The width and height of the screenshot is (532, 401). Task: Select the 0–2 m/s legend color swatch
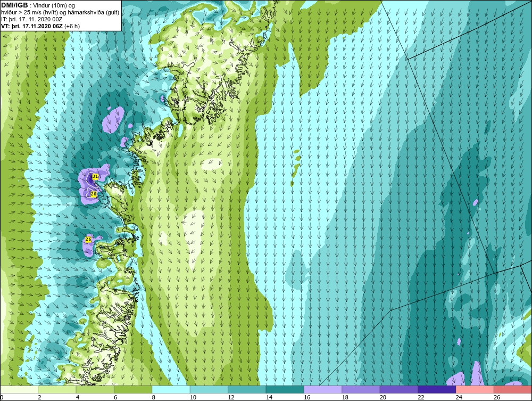coord(19,389)
